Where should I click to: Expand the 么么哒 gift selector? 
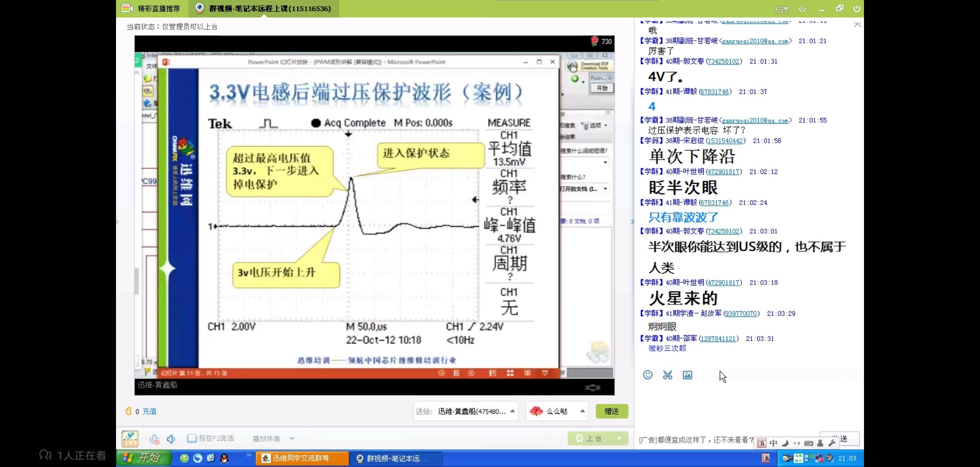click(x=582, y=411)
